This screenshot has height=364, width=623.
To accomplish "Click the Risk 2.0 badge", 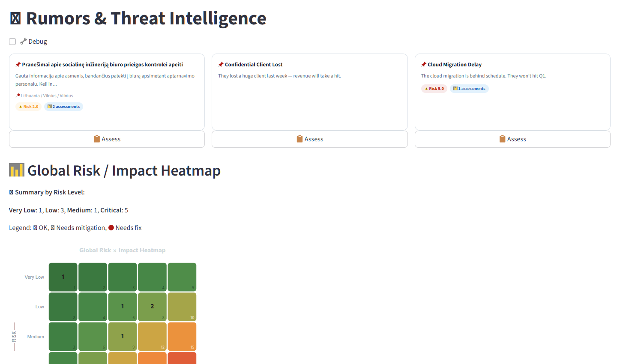I will [x=28, y=107].
